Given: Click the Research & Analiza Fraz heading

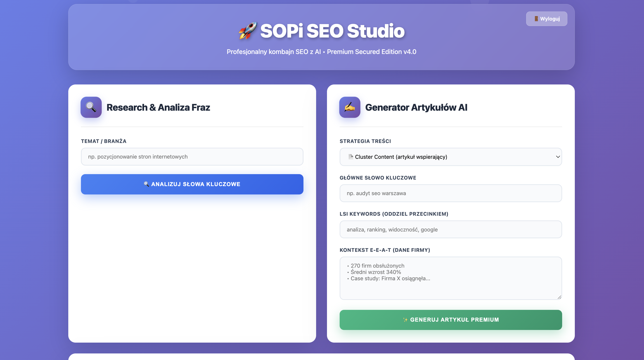Looking at the screenshot, I should click(158, 107).
